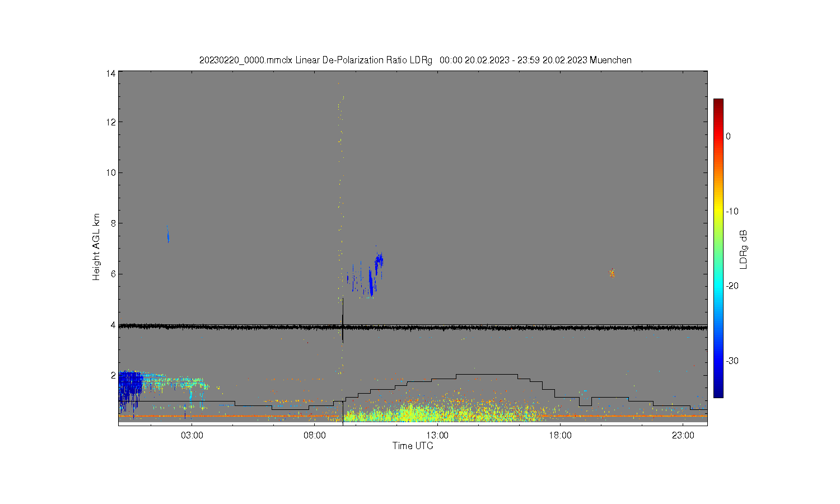Click the colorbar -20 dB label
The image size is (840, 504).
(732, 286)
